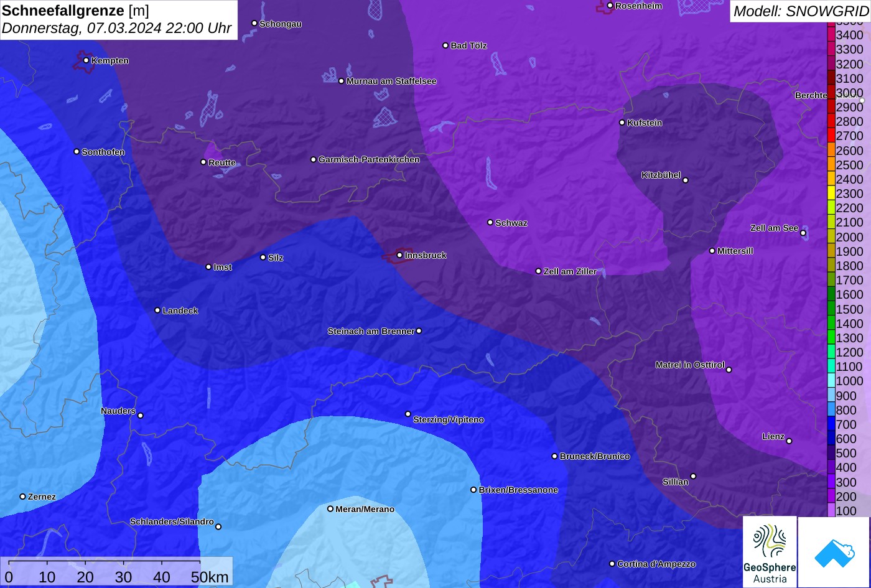
Task: Click the Murnau am Staffelsee marker
Action: pos(342,81)
